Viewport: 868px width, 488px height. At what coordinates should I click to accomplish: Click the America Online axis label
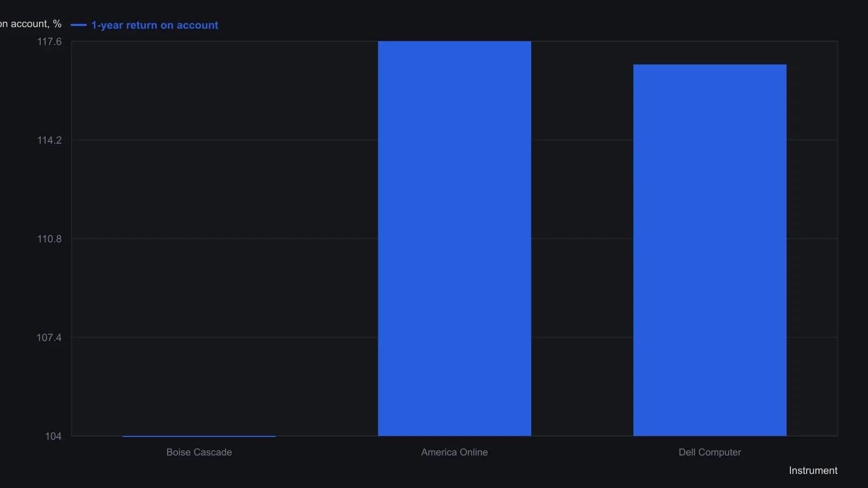(455, 452)
